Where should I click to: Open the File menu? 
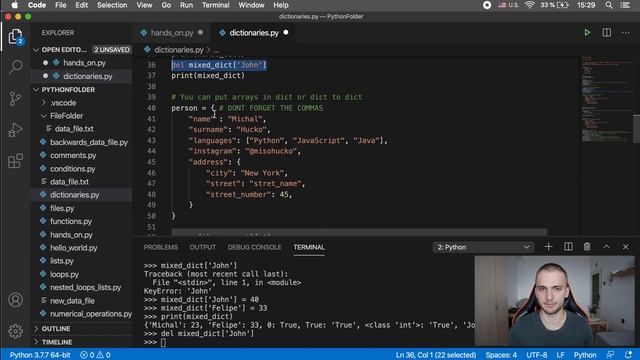click(60, 5)
